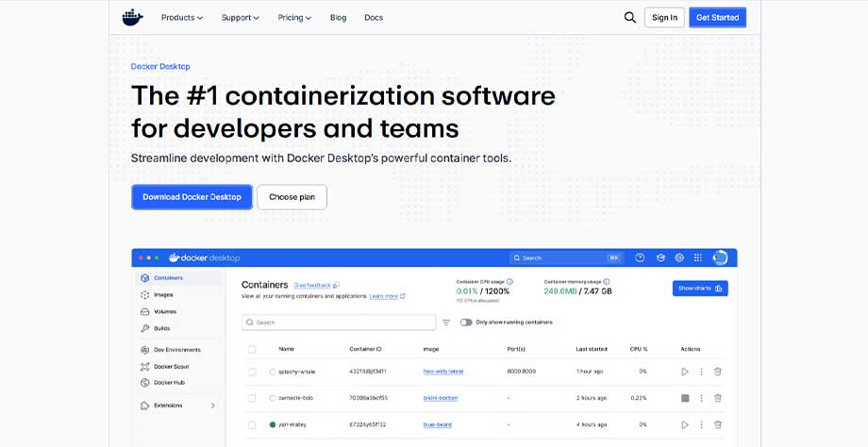Screen dimensions: 868x447
Task: Select Docker Hub label in sidebar
Action: pyautogui.click(x=170, y=382)
